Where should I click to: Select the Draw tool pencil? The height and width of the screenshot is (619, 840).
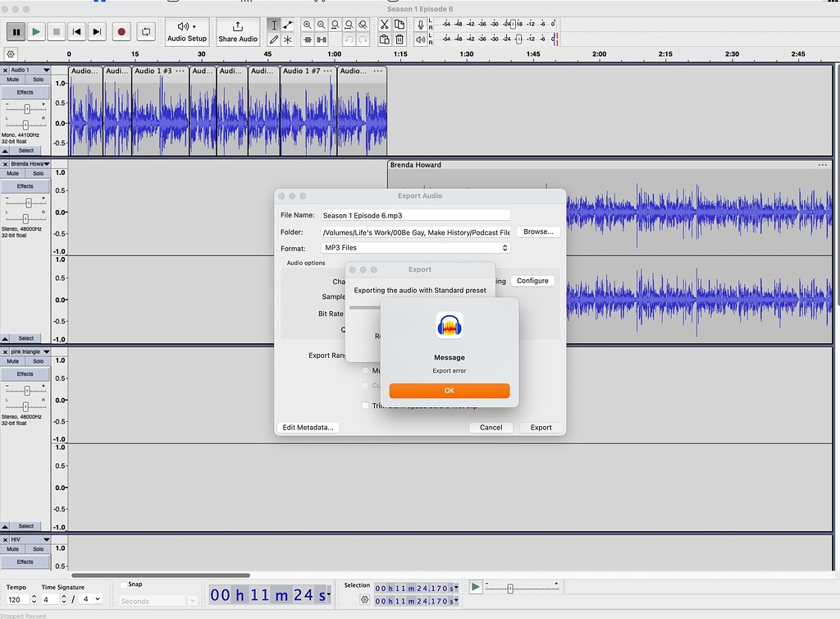point(274,39)
